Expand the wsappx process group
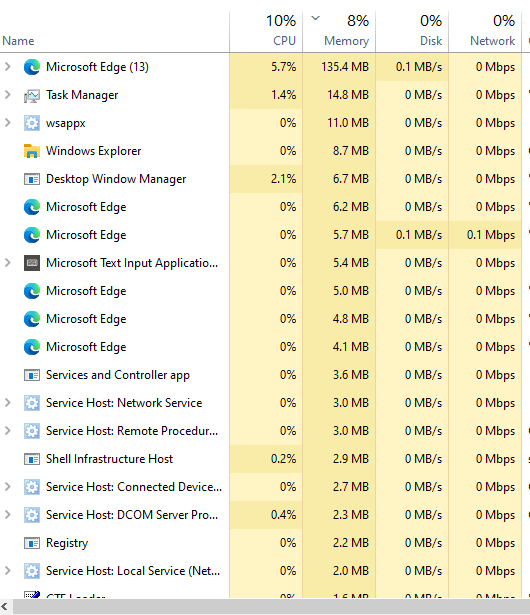 click(7, 123)
